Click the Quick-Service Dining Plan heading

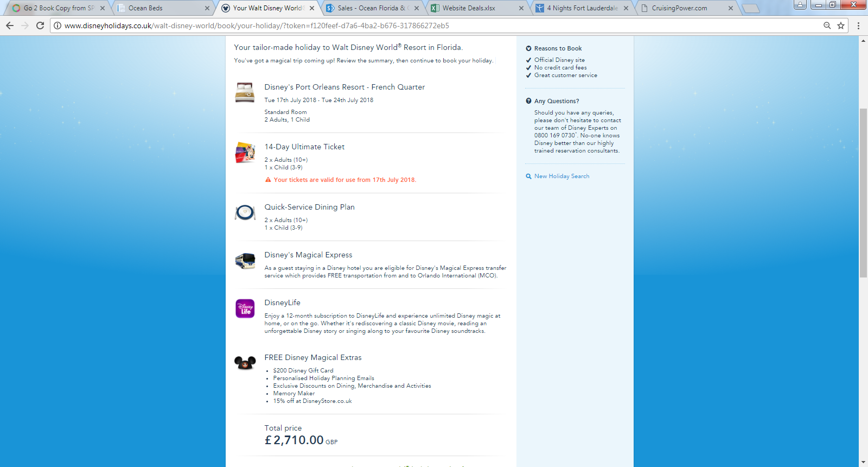[x=310, y=207]
